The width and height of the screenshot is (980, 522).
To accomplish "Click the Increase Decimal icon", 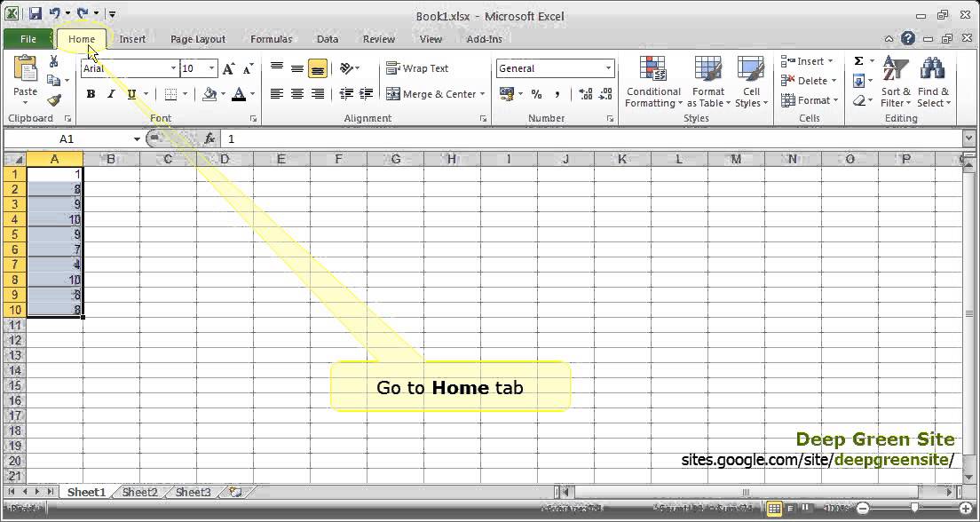I will [x=586, y=92].
